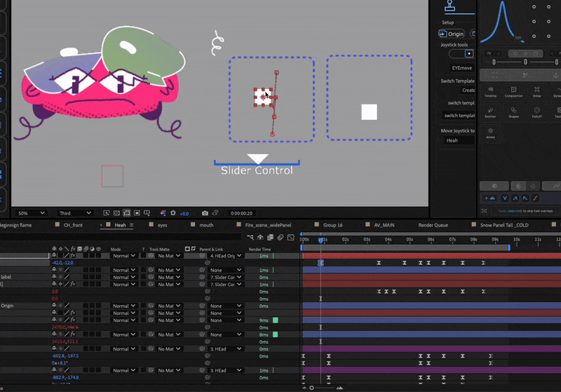
Task: Click the -602.8,-197.5 position value
Action: tap(65, 356)
